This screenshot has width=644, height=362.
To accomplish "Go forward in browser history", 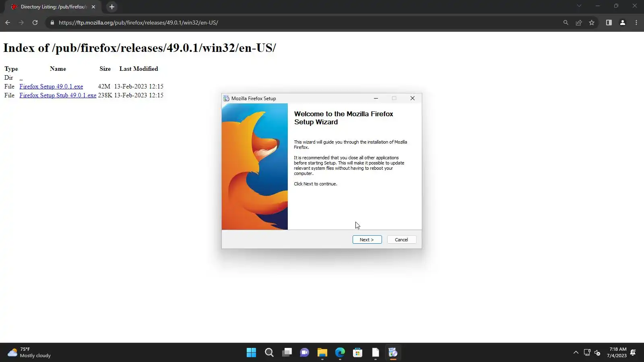I will (x=21, y=23).
